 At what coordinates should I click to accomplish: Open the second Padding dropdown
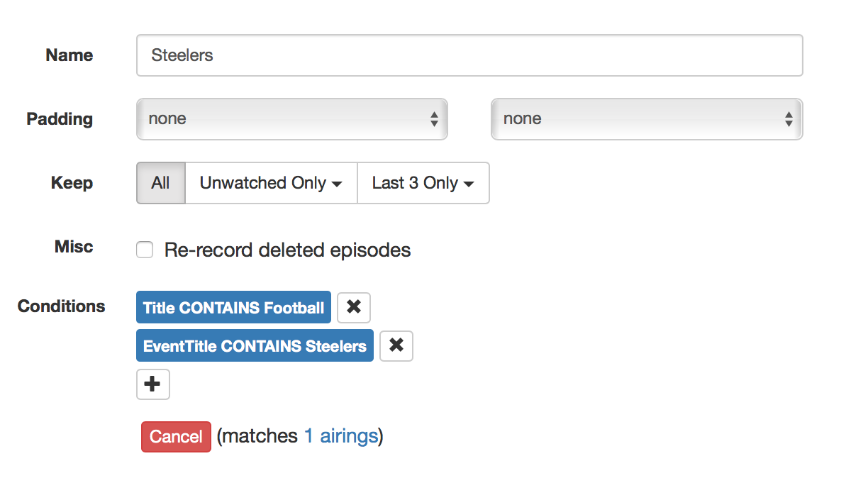point(646,119)
